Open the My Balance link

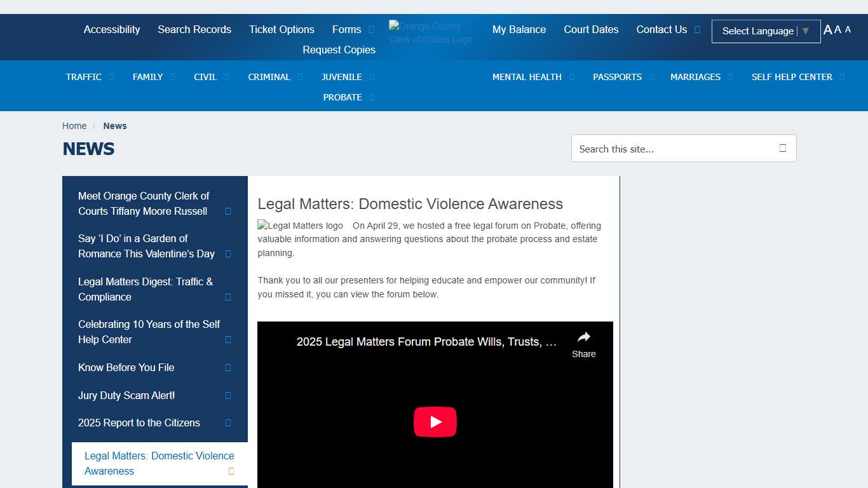point(519,30)
